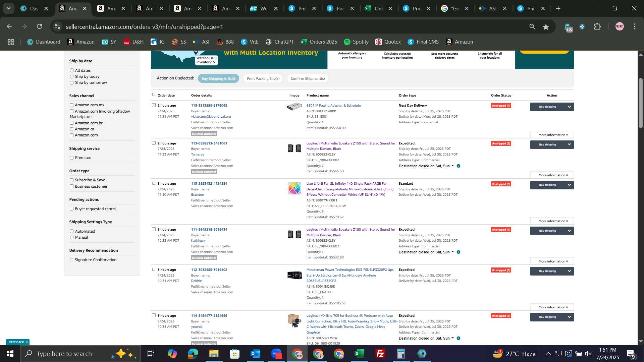Open order 113-3813558-8173068 details

[x=209, y=106]
